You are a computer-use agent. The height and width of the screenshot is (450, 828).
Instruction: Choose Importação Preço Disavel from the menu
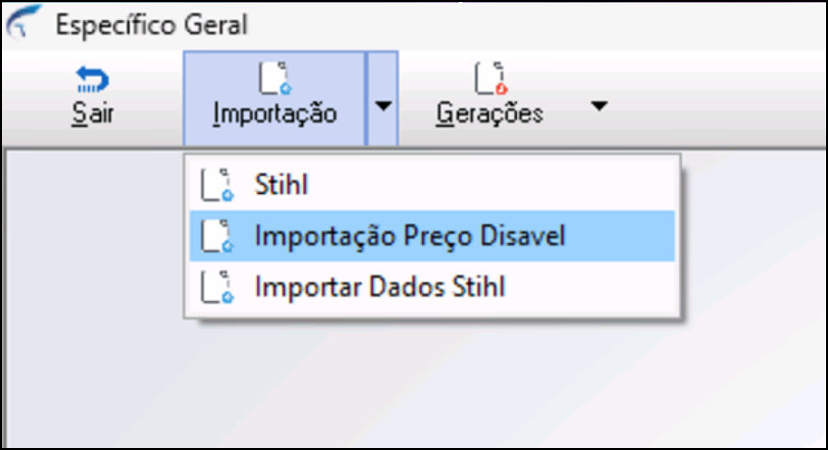pyautogui.click(x=432, y=236)
